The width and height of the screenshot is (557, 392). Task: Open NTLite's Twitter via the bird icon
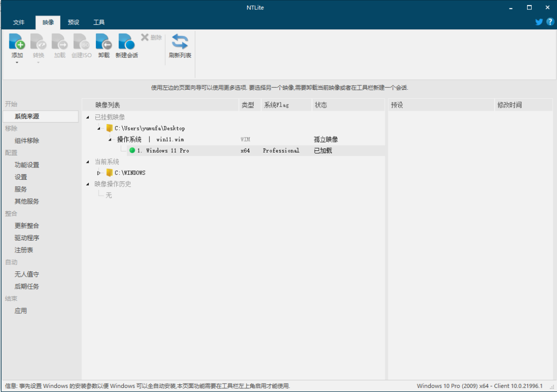click(x=538, y=22)
